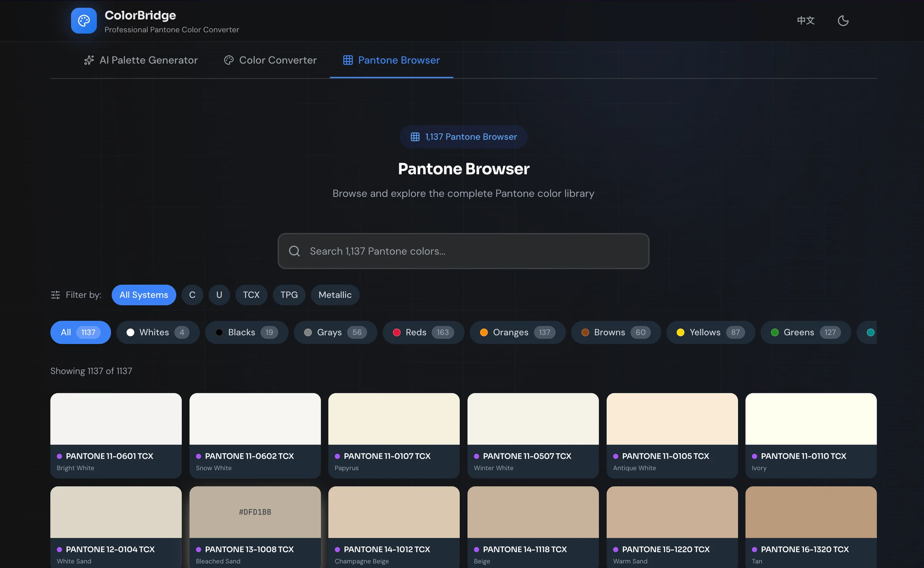
Task: Filter colors by Blacks category
Action: coord(247,332)
